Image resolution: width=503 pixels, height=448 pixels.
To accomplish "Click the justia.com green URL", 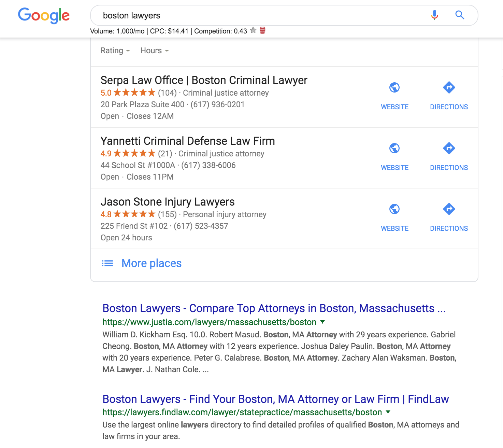I will [209, 322].
